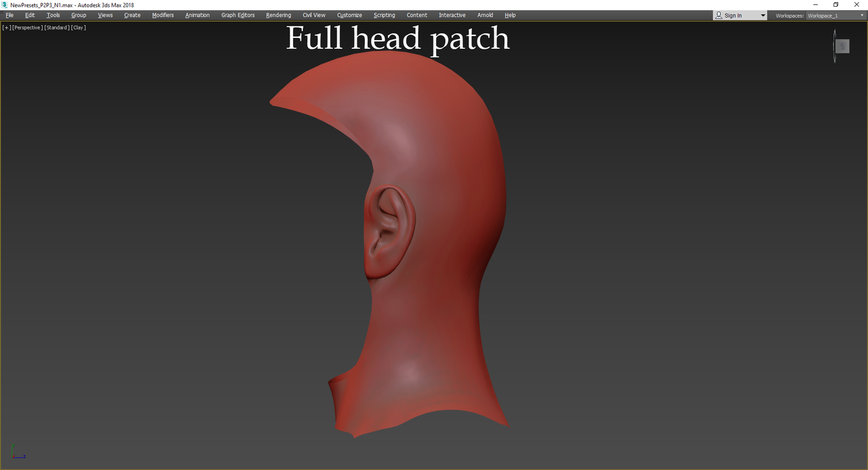Open the Create menu
This screenshot has width=868, height=470.
pyautogui.click(x=132, y=15)
